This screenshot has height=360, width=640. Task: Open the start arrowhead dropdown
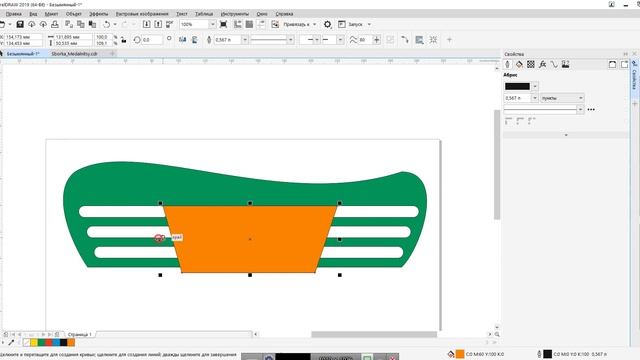click(317, 40)
